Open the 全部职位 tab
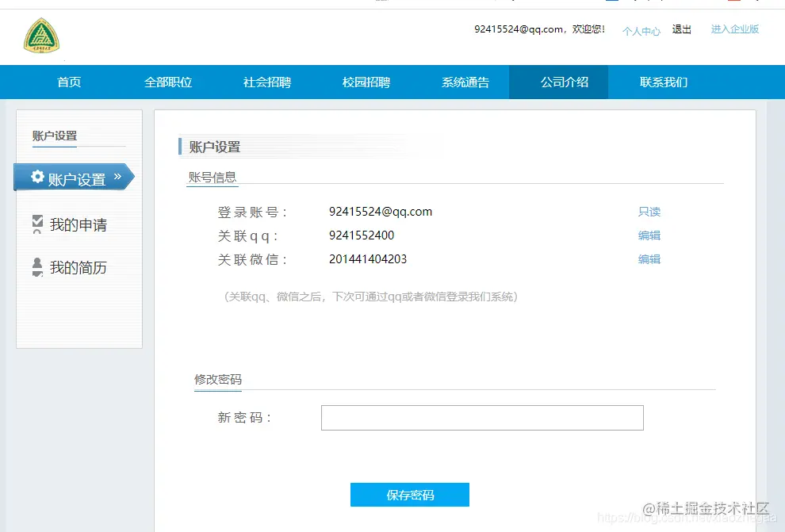Screen dimensions: 785x532 [168, 82]
